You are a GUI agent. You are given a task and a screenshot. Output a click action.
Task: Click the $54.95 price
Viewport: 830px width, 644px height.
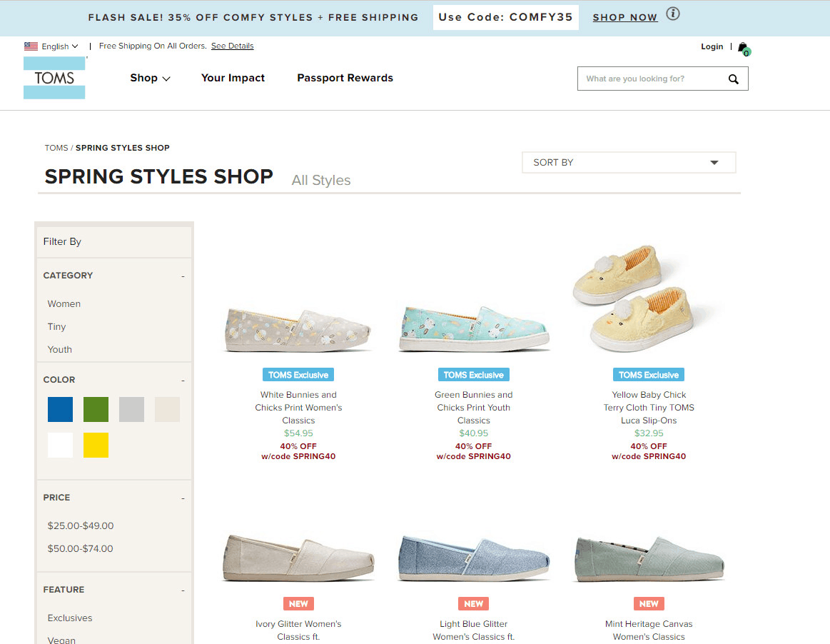(x=298, y=433)
